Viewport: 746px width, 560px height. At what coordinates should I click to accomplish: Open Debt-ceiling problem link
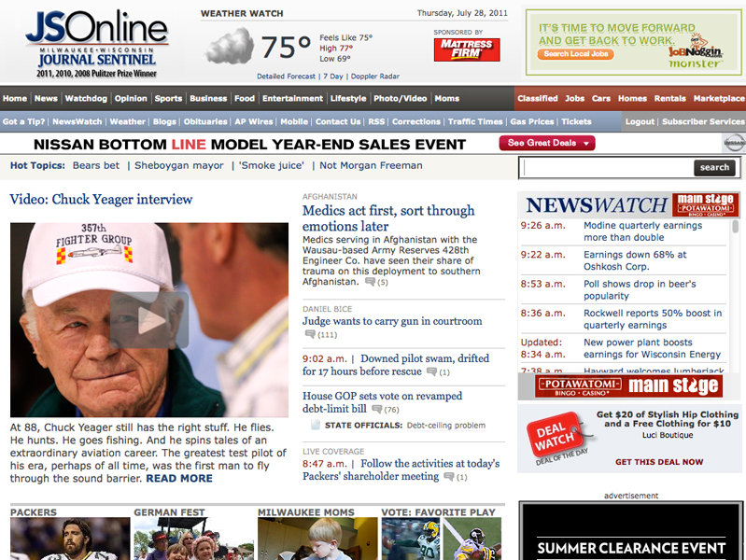tap(446, 426)
